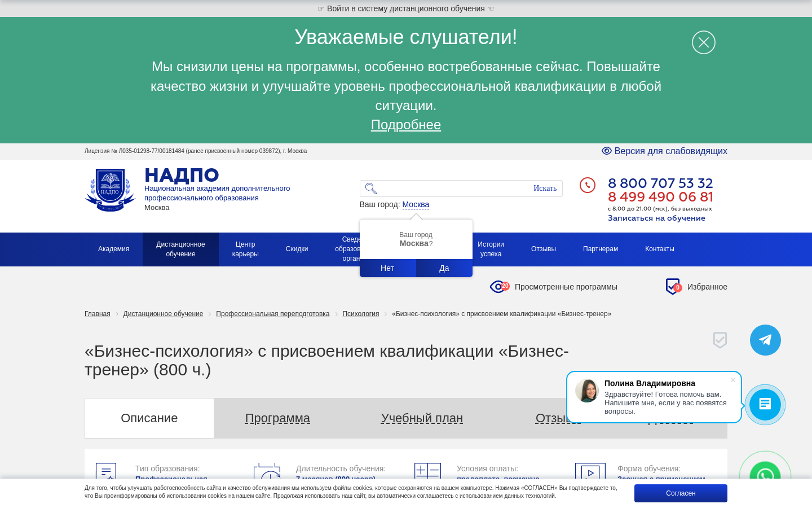Accept cookies with the Согласен button
812x508 pixels.
click(681, 493)
